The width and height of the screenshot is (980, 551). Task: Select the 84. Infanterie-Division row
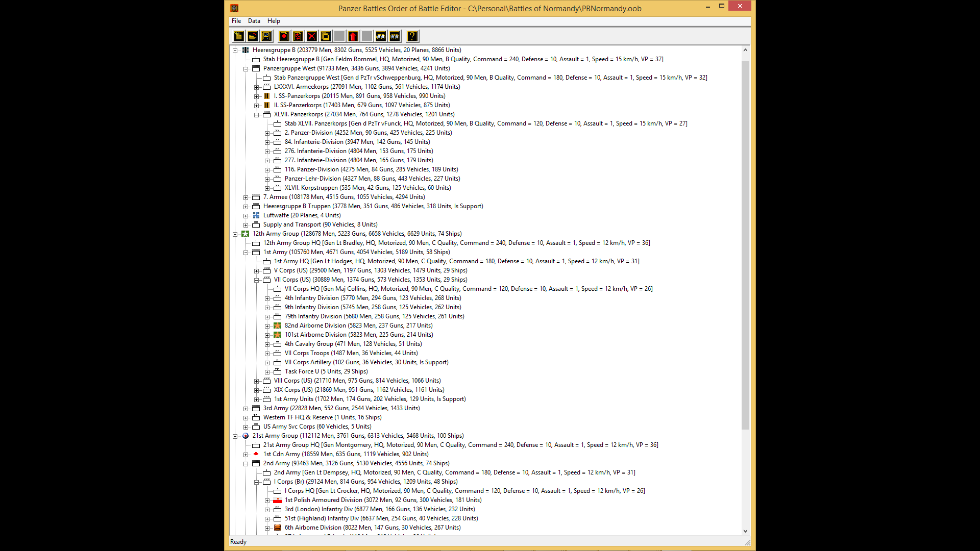[357, 142]
